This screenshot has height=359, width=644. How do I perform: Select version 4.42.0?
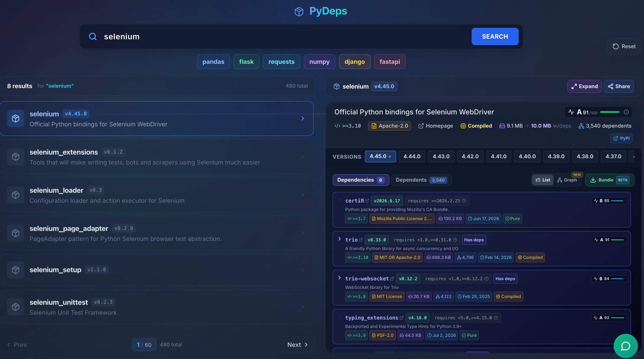click(x=470, y=157)
